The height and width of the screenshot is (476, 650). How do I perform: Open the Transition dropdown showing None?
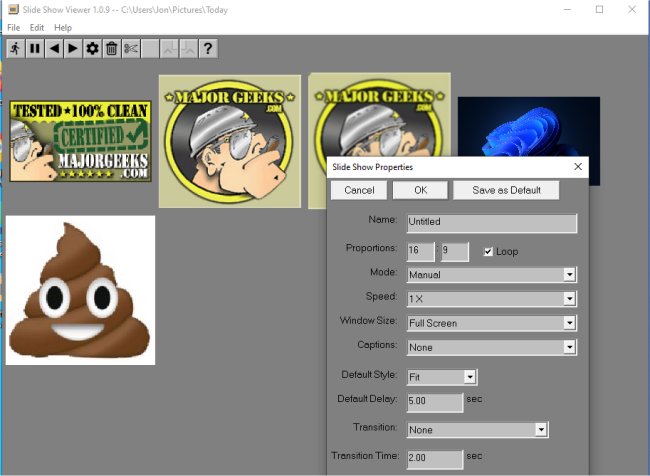click(x=478, y=430)
